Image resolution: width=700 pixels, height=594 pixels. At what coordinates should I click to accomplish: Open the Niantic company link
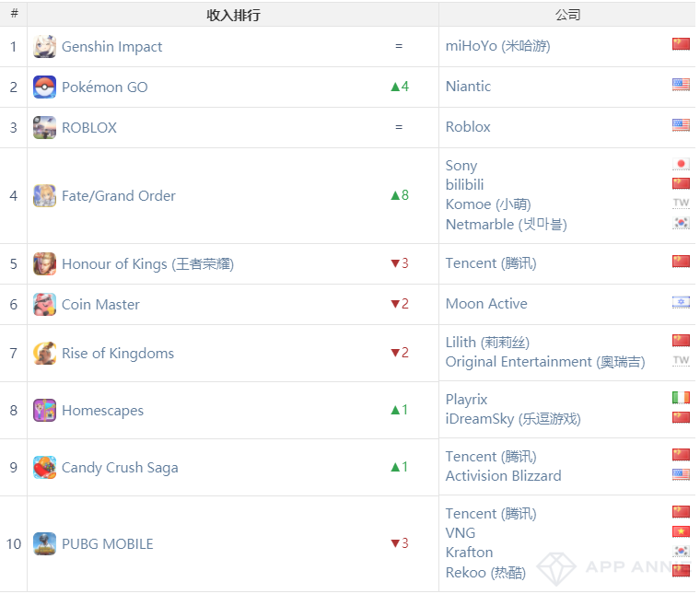click(x=468, y=87)
